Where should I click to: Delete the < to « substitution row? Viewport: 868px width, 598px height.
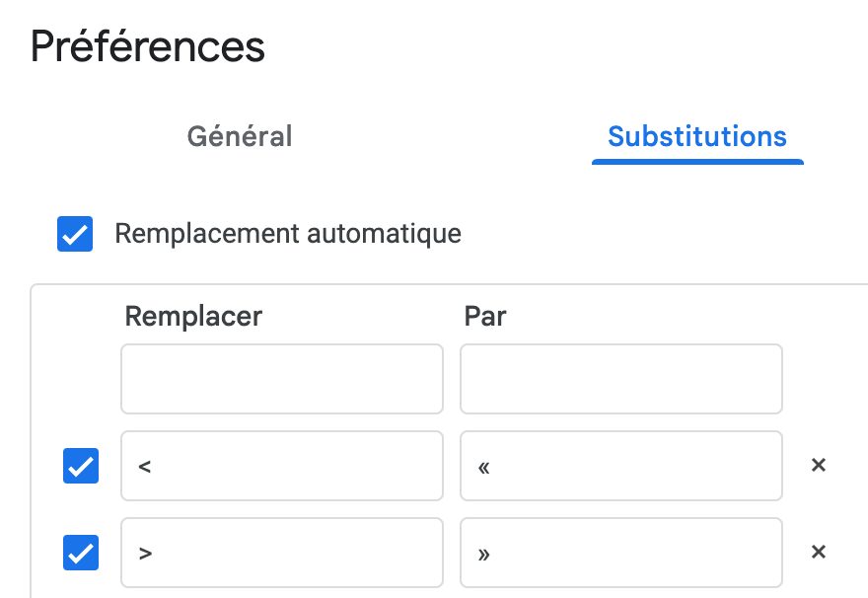818,466
